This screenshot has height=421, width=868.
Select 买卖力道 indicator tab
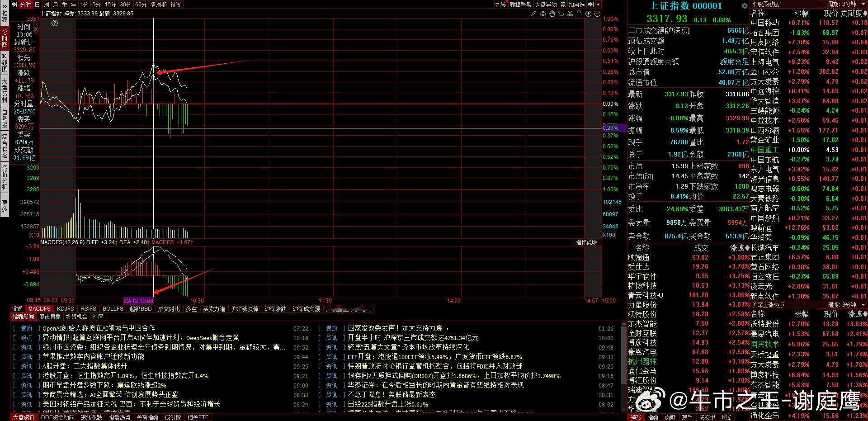(214, 309)
